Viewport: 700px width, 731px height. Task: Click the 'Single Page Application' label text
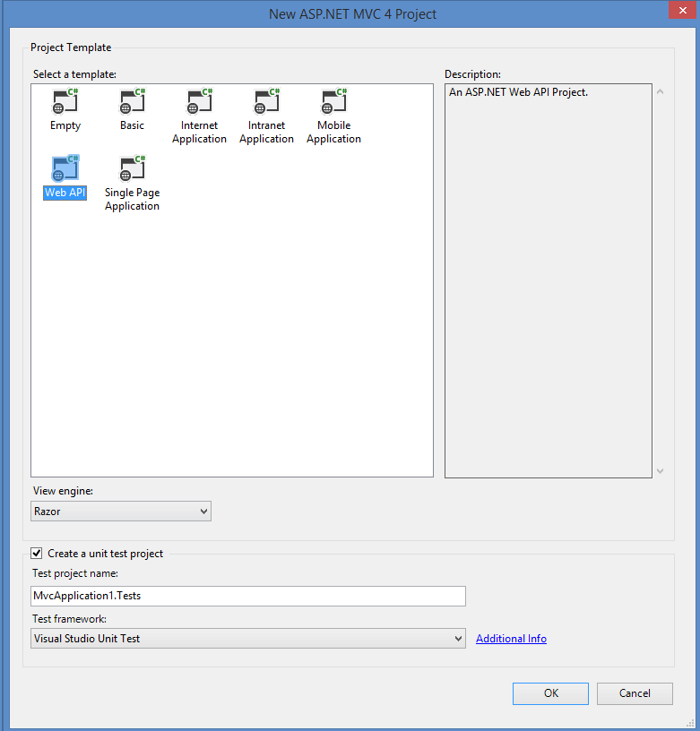coord(133,199)
